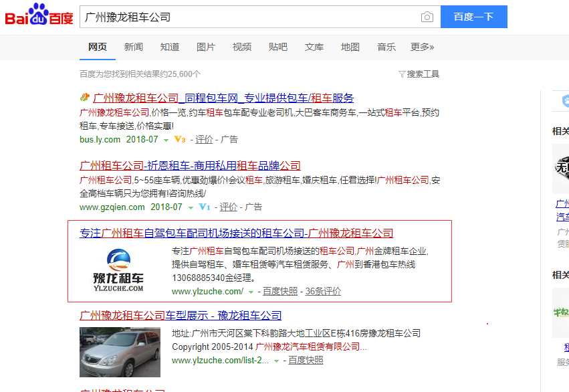The height and width of the screenshot is (392, 569).
Task: Open image search via camera icon
Action: point(427,17)
